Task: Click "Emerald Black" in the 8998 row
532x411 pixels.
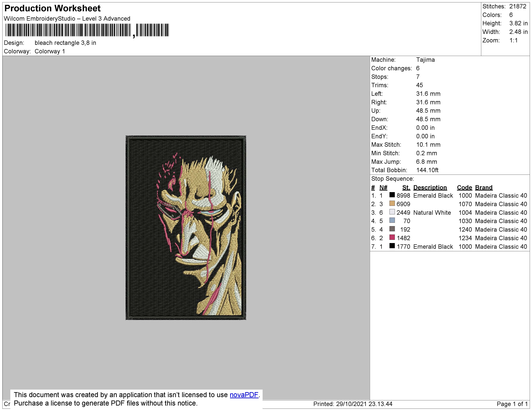Action: pos(433,196)
